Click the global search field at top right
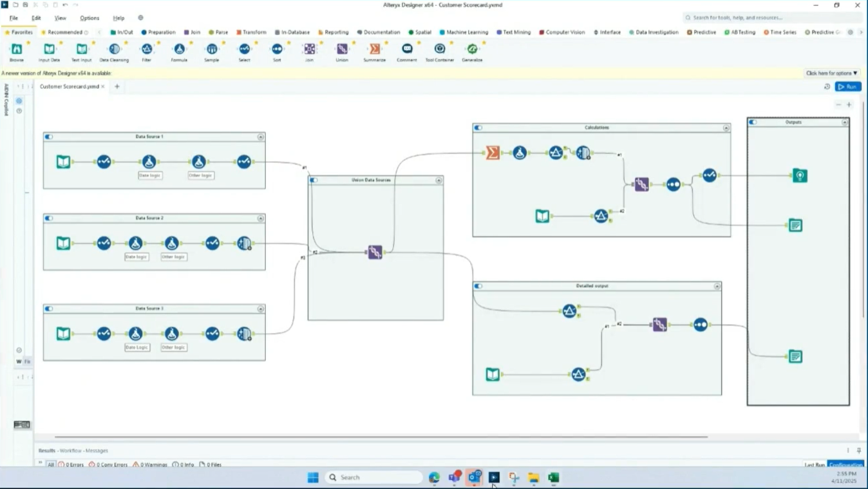Viewport: 868px width, 489px height. pos(771,17)
